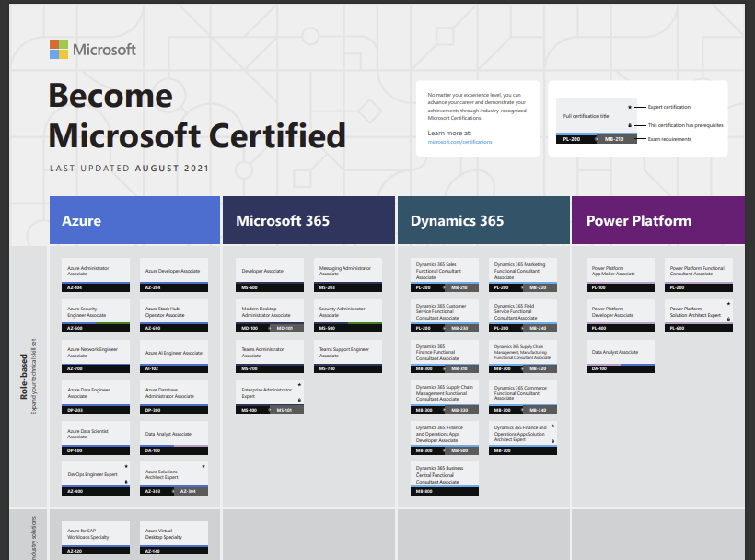Open Dynamics 365 Marketing Functional Consultant card
This screenshot has width=755, height=560.
(522, 275)
